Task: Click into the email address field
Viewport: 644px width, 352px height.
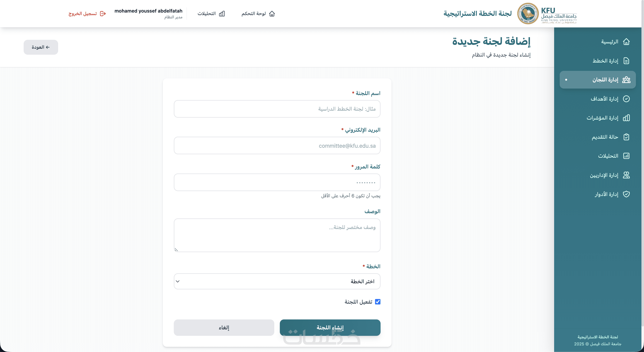Action: pos(277,146)
